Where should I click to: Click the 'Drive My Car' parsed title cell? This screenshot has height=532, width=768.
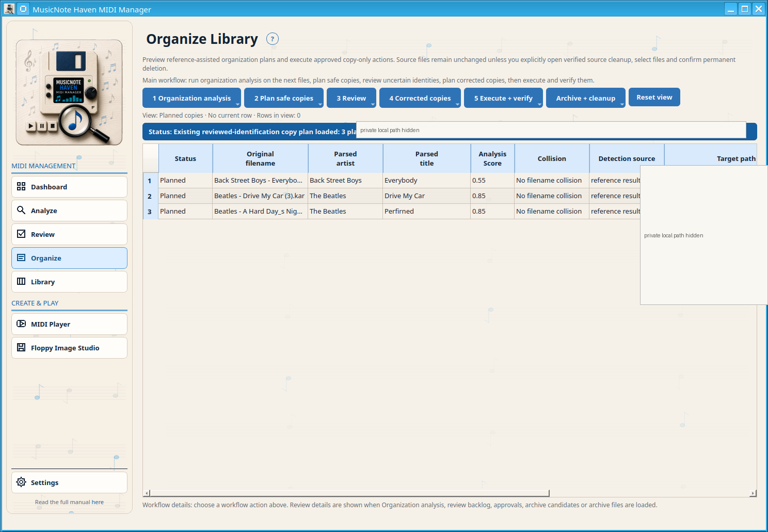coord(426,196)
